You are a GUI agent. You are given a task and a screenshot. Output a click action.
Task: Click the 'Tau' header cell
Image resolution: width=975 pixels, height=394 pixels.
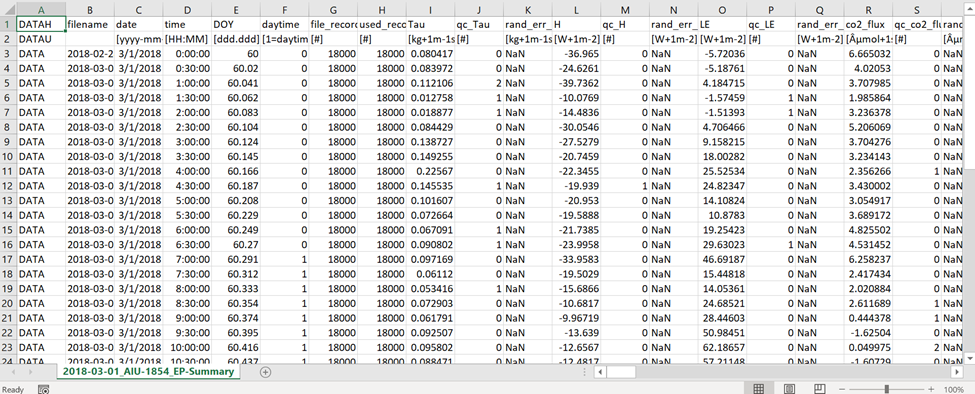pyautogui.click(x=430, y=25)
